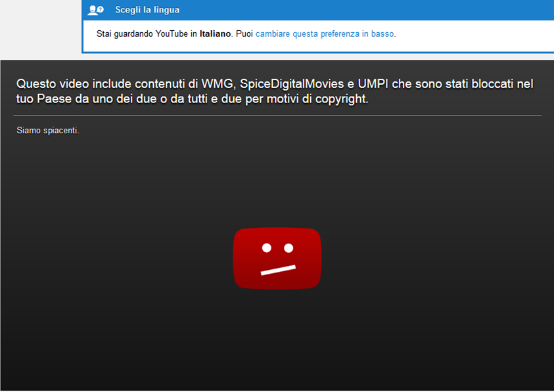Viewport: 554px width, 392px height.
Task: Click the 'Scegli la lingua' banner title
Action: [x=147, y=10]
